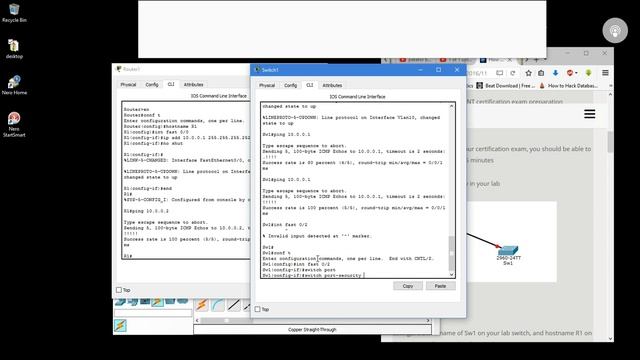Viewport: 640px width, 360px height.
Task: Click the Router1 window title bar
Action: point(181,69)
